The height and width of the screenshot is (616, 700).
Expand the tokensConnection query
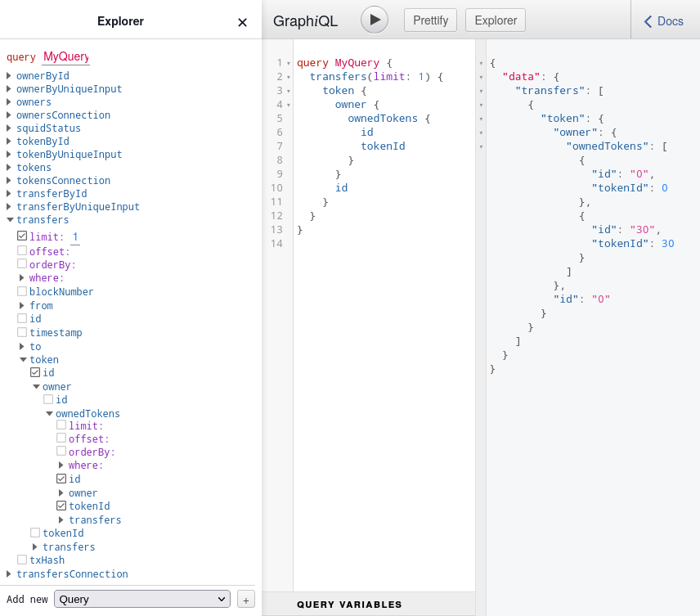(8, 181)
